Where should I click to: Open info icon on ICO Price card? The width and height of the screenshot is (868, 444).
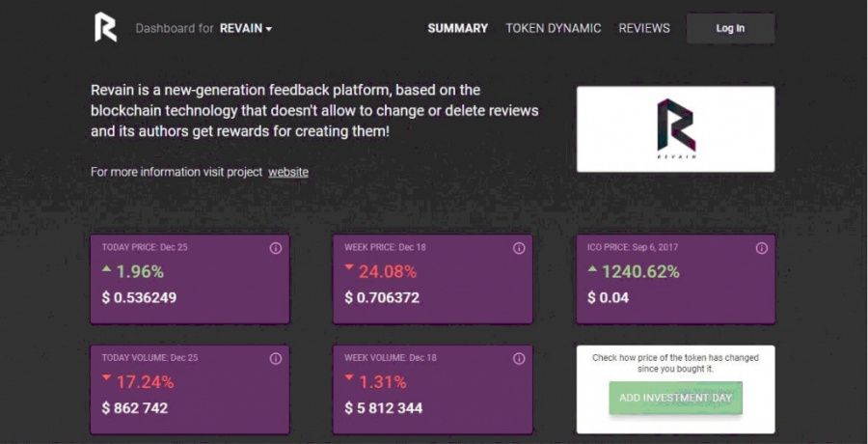(x=762, y=248)
